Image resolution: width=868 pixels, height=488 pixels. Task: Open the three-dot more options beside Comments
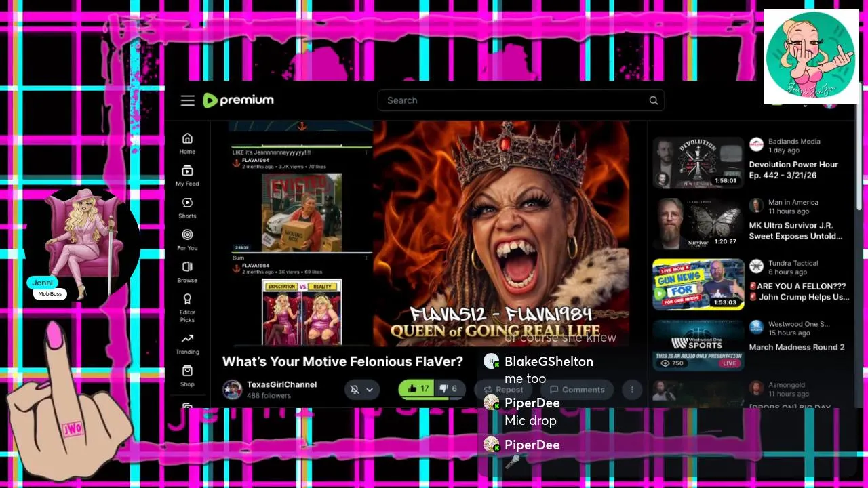click(632, 390)
